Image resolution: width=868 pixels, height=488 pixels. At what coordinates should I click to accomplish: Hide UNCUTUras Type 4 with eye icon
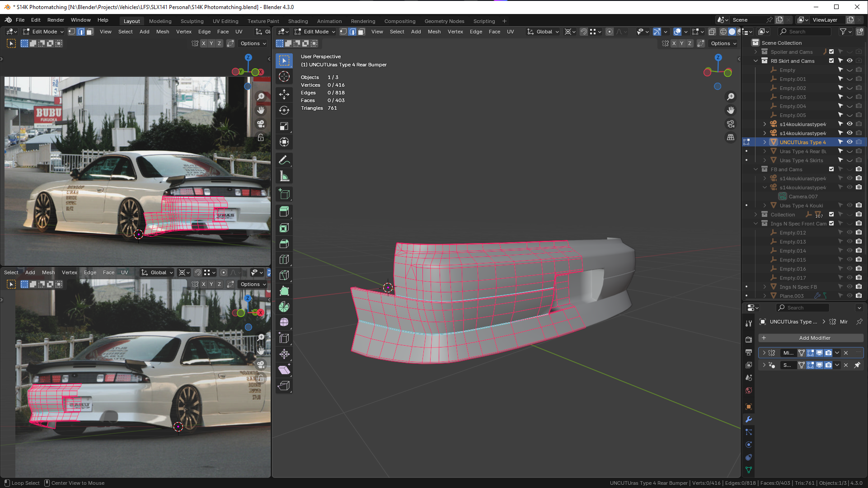tap(849, 142)
